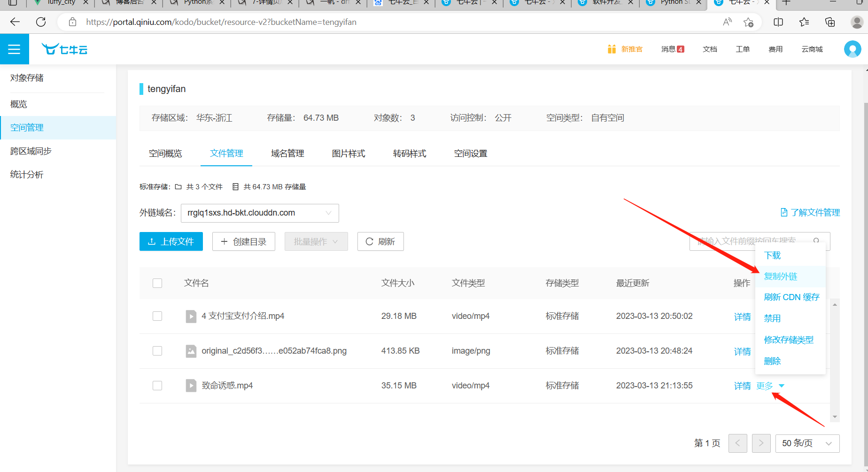The image size is (868, 472).
Task: Click the Qiniu Cloud logo
Action: click(65, 49)
